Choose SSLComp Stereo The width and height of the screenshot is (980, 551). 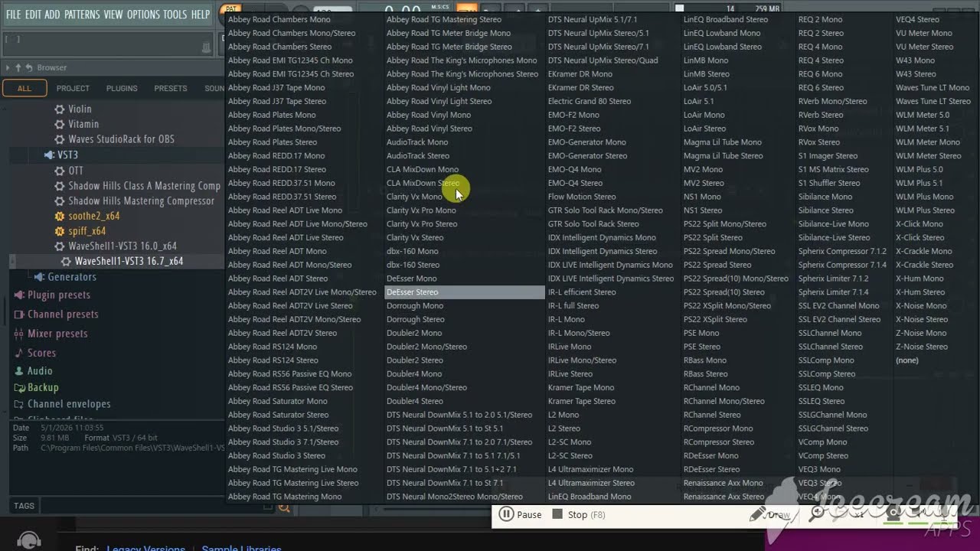pos(827,374)
